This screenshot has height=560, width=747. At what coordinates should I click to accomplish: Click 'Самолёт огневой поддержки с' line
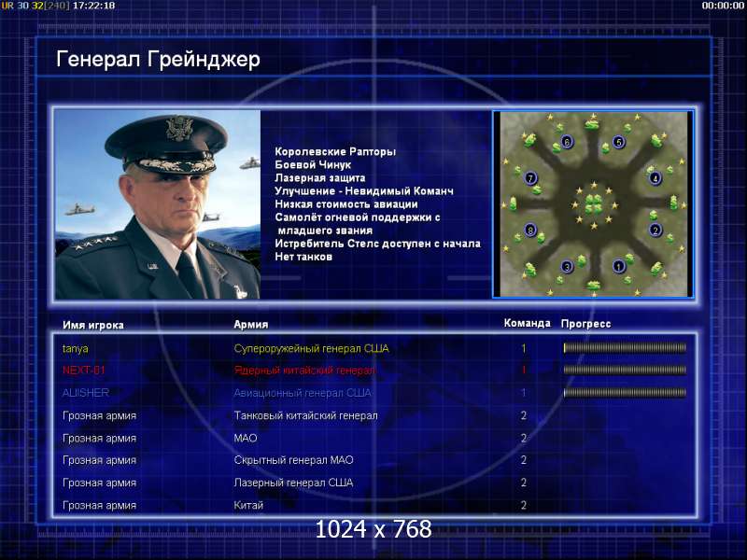coord(358,217)
